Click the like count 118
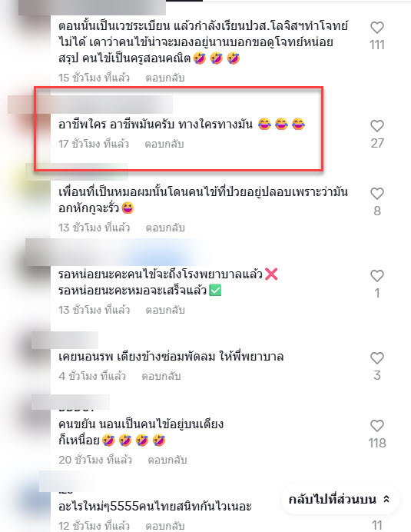This screenshot has height=532, width=411. 377,443
